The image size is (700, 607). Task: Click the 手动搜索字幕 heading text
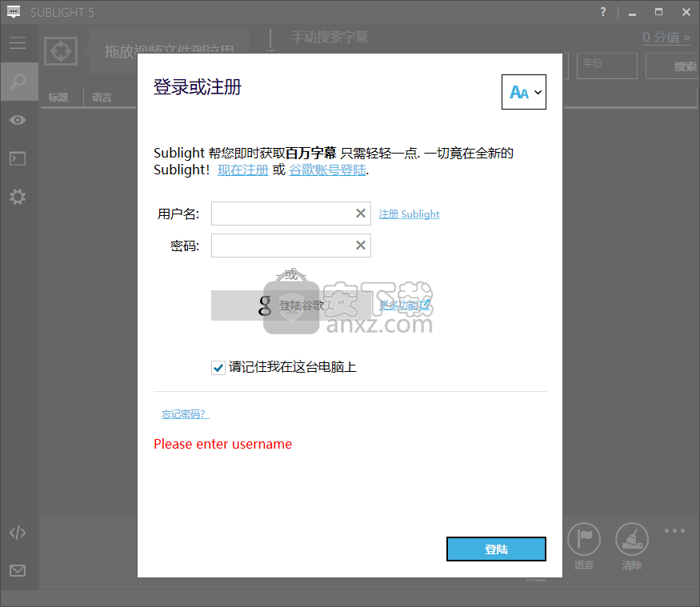(330, 37)
